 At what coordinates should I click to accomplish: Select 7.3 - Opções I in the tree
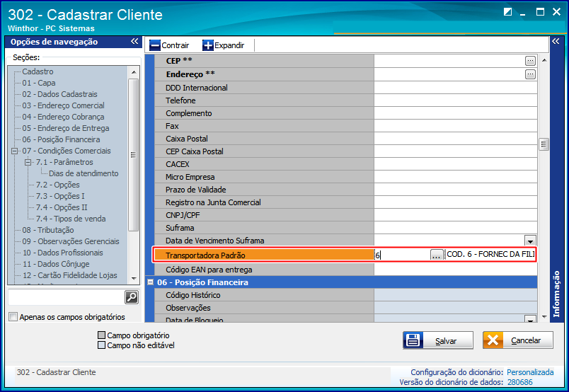[x=60, y=196]
